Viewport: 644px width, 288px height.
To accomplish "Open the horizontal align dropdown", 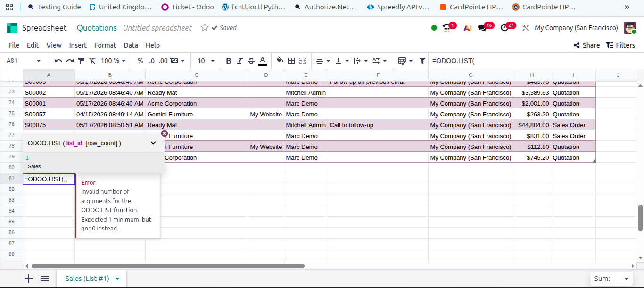I will click(x=323, y=61).
